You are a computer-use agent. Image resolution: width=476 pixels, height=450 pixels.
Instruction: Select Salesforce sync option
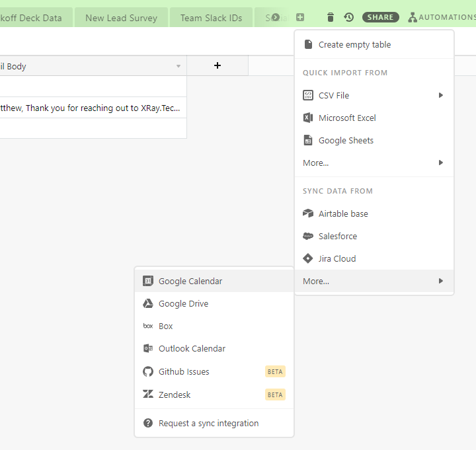click(374, 236)
